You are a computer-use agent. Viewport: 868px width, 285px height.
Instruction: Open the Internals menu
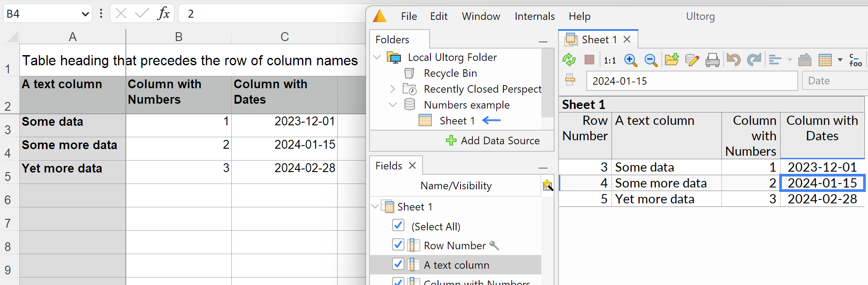[x=535, y=16]
